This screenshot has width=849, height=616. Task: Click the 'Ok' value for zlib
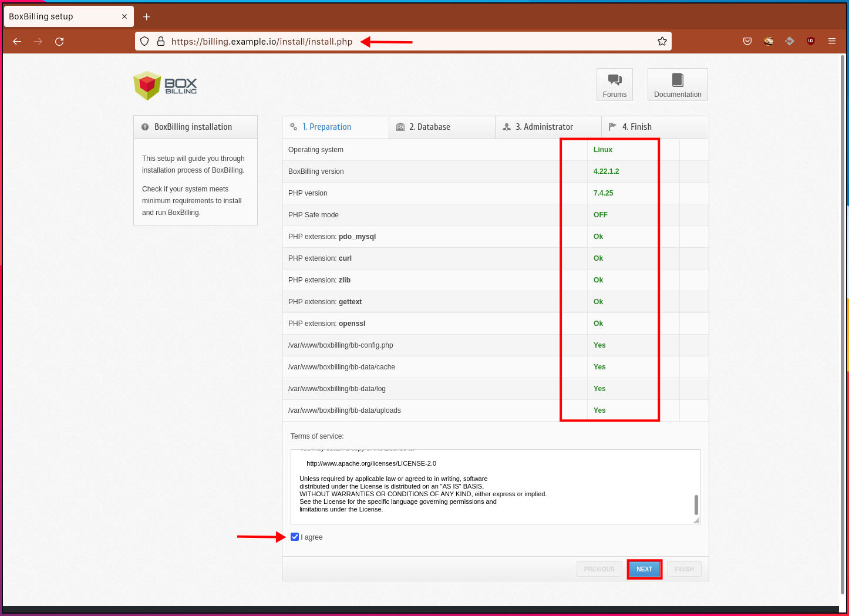tap(598, 280)
